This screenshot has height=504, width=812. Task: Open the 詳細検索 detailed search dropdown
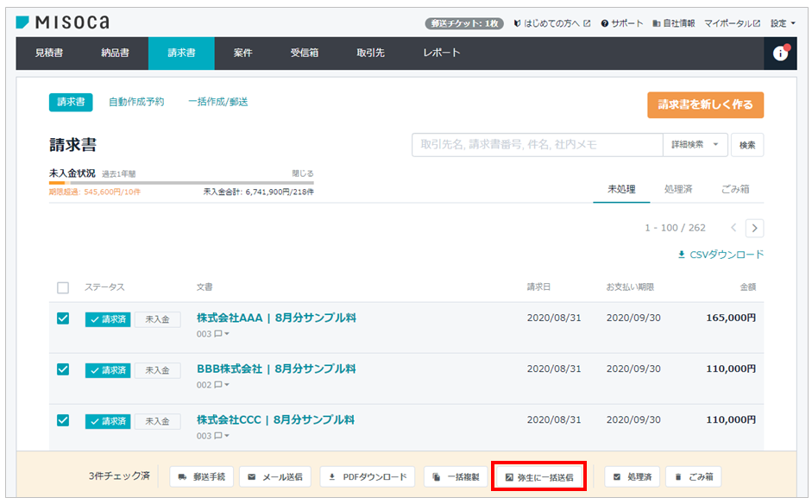(690, 144)
